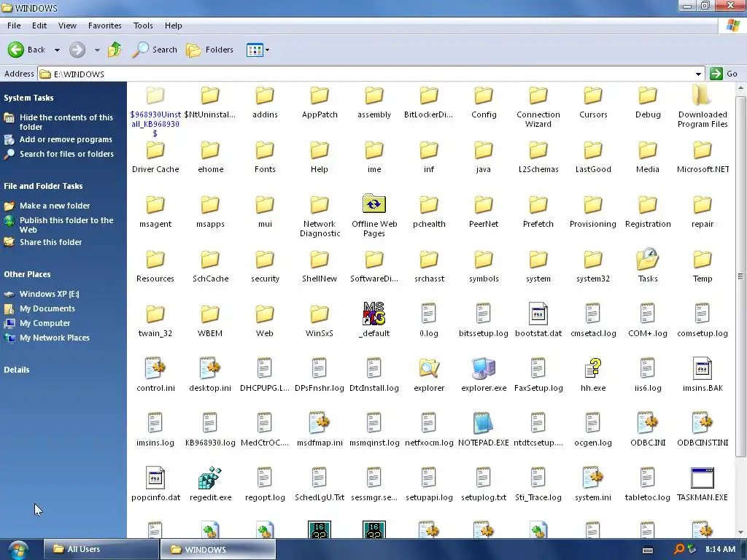747x560 pixels.
Task: Click the vertical scrollbar down arrow
Action: [740, 532]
